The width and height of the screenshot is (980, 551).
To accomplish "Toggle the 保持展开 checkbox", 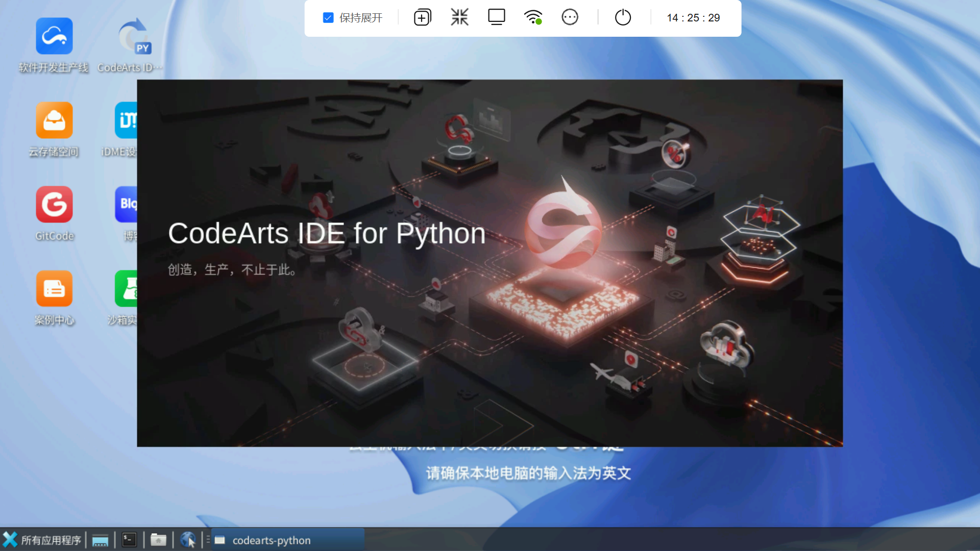I will pos(328,18).
